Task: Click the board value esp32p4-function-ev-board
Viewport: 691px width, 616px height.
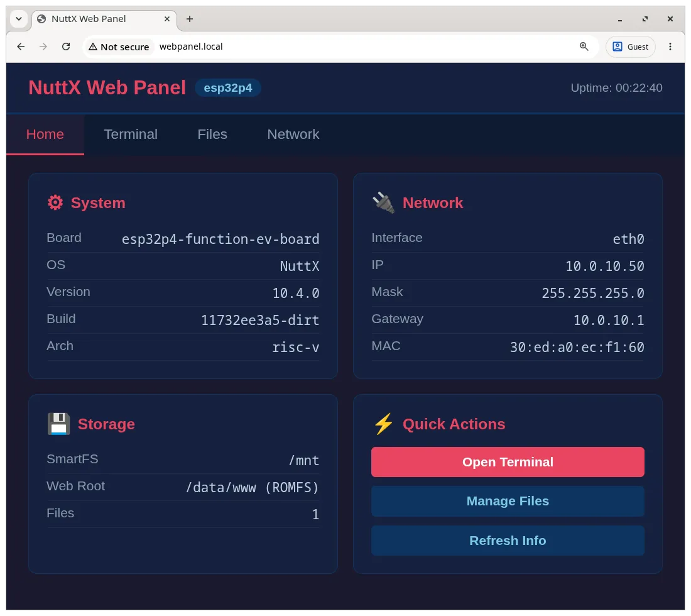Action: (x=220, y=239)
